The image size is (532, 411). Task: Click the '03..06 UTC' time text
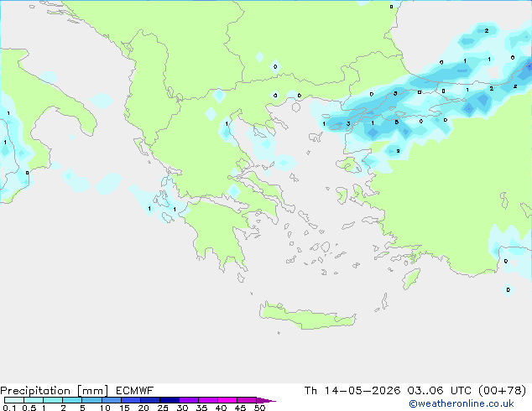click(x=439, y=391)
